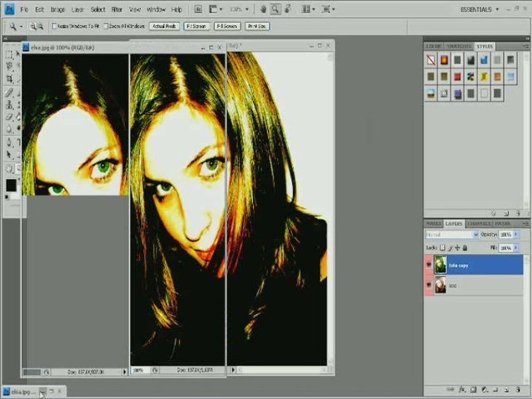This screenshot has height=399, width=532.
Task: Select the Healing Brush tool
Action: coord(9,93)
